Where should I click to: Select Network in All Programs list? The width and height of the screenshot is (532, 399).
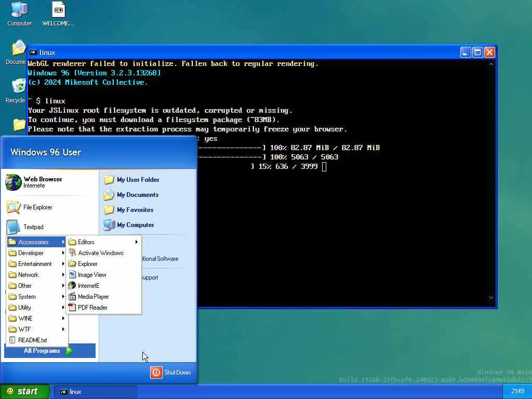point(37,274)
